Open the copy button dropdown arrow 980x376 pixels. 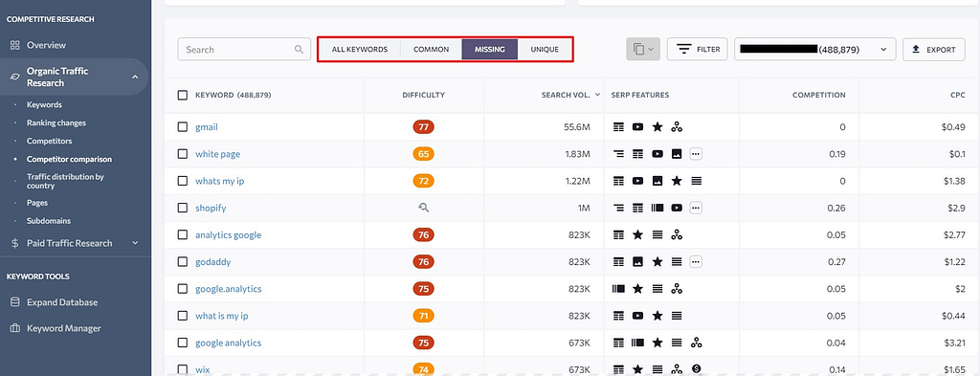tap(651, 50)
